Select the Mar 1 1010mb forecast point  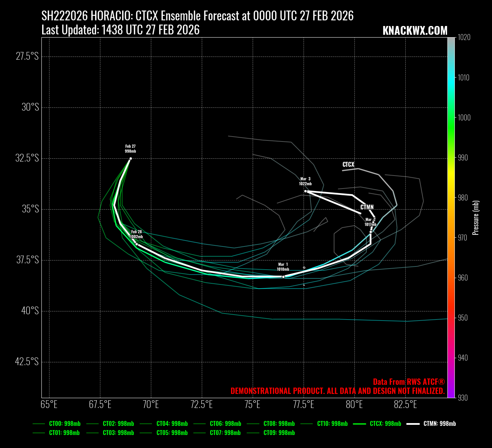pos(283,277)
